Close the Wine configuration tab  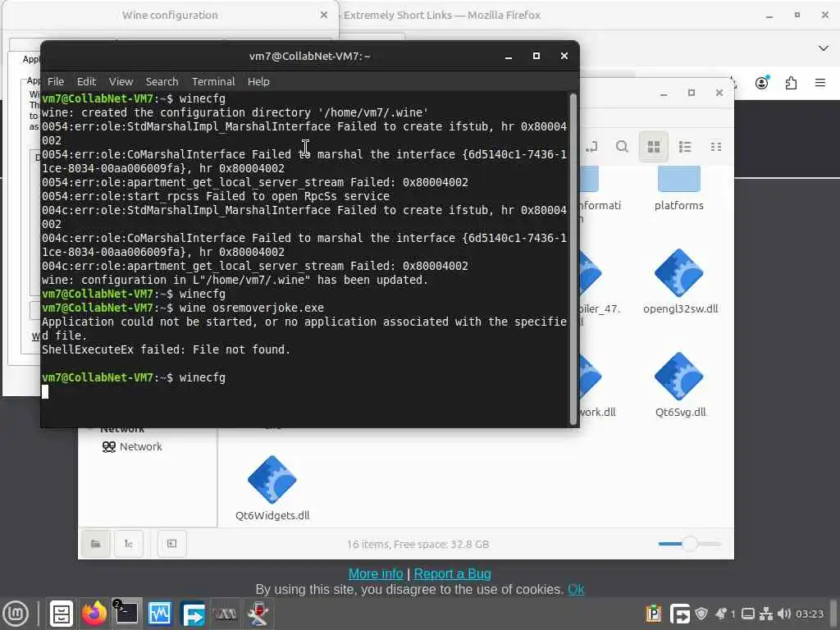323,15
